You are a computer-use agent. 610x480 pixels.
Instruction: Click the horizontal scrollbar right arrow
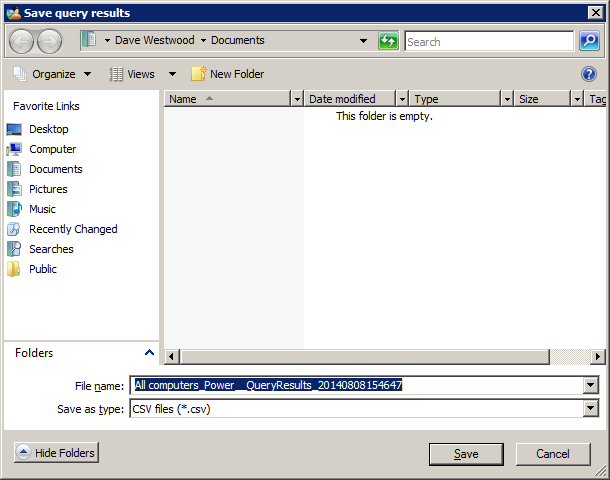coord(598,357)
